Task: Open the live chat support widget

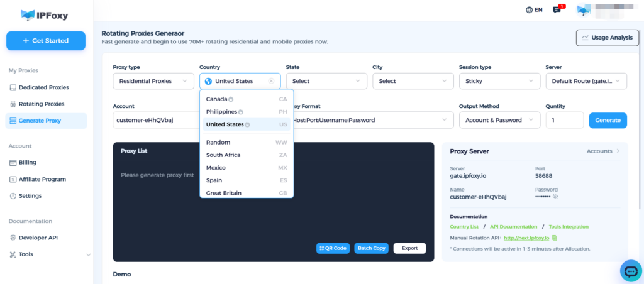Action: (x=630, y=270)
